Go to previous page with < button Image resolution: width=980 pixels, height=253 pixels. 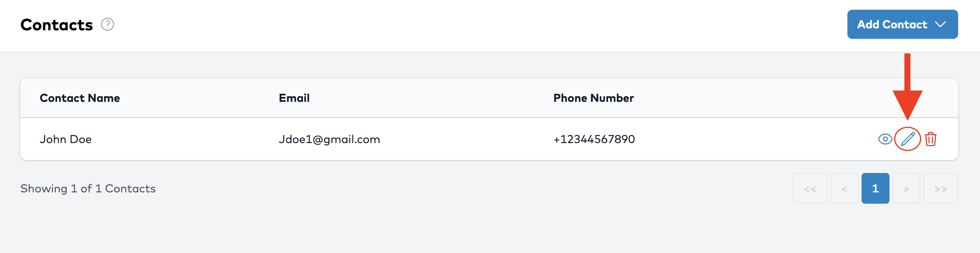coord(844,189)
